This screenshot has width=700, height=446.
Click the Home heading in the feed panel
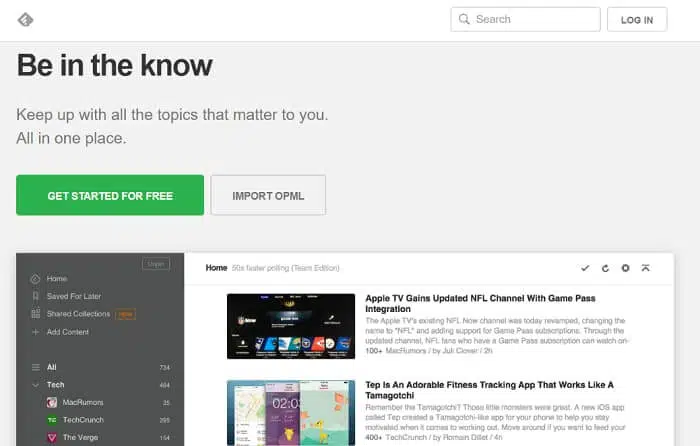point(216,268)
